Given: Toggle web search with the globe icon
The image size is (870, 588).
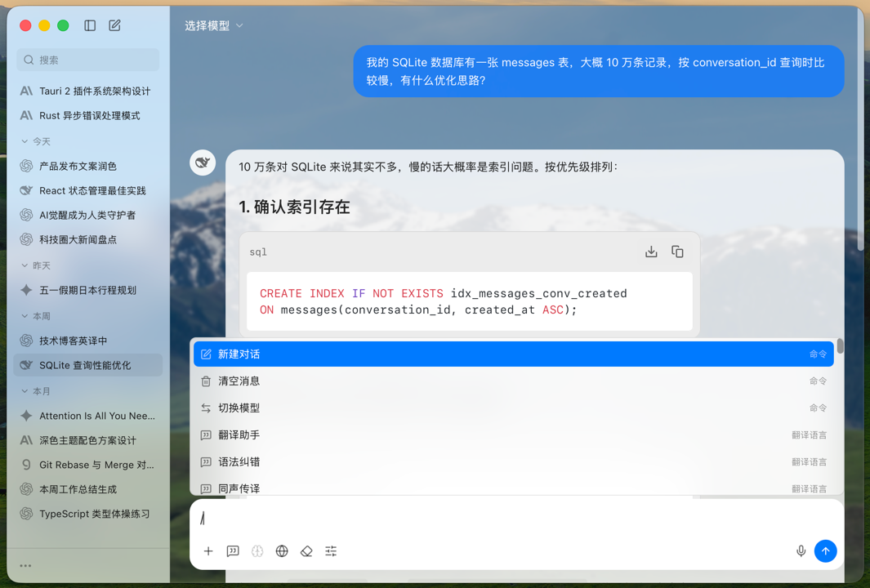Looking at the screenshot, I should click(282, 551).
